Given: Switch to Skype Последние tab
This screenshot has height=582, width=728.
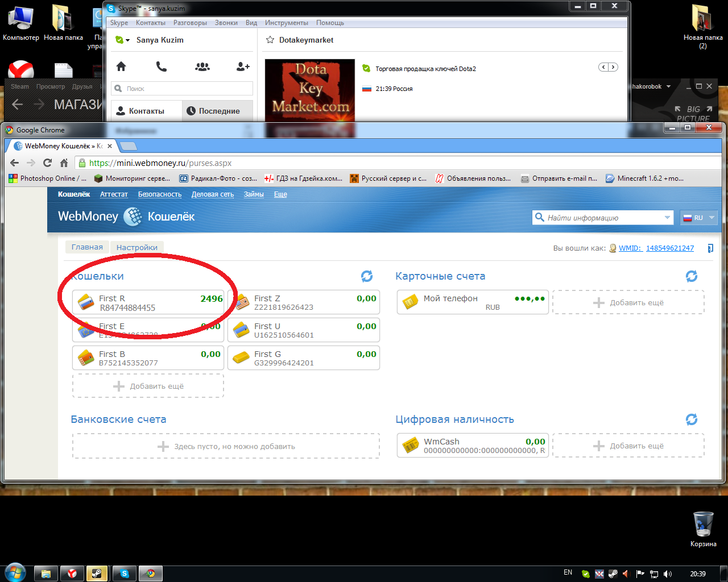Looking at the screenshot, I should point(217,111).
